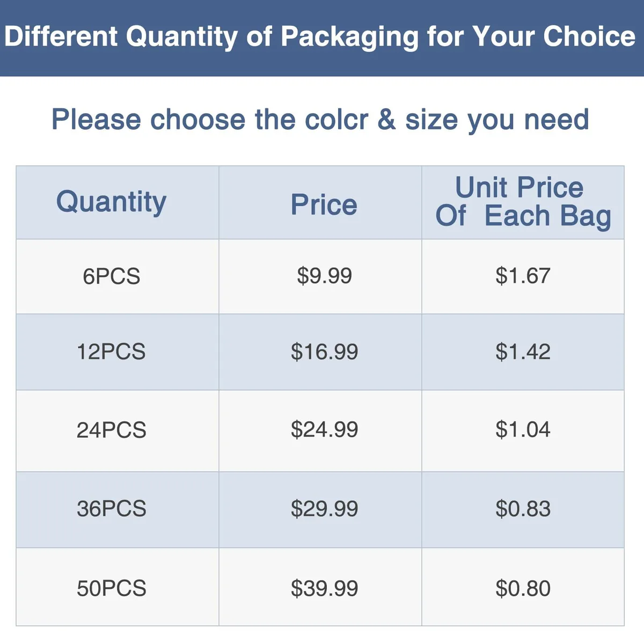Screen dimensions: 644x644
Task: Click the $29.99 price value
Action: pyautogui.click(x=324, y=509)
